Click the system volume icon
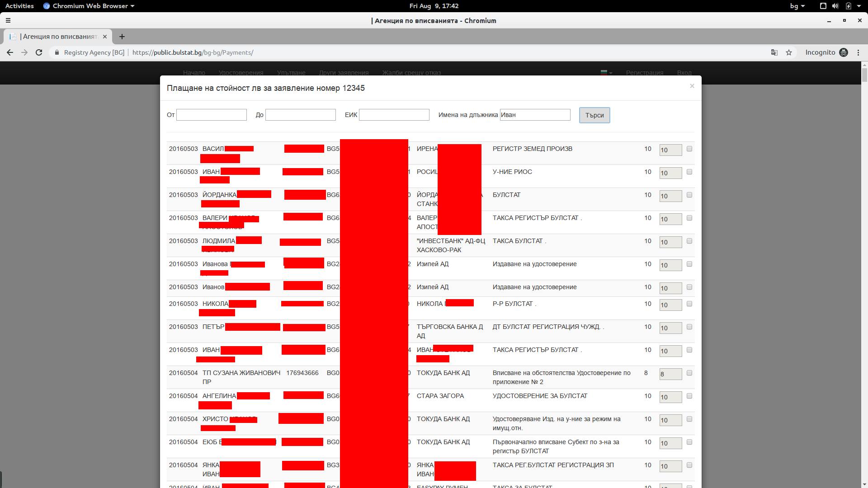 click(x=835, y=6)
